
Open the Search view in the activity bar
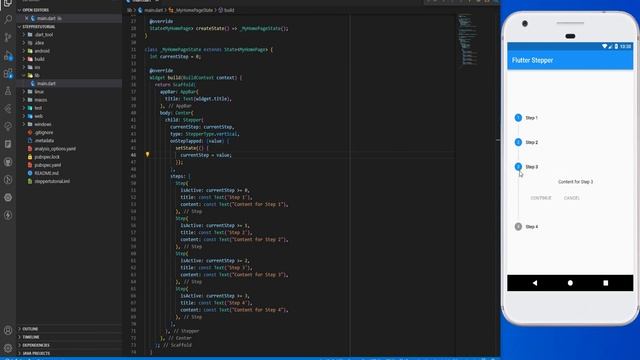[8, 19]
